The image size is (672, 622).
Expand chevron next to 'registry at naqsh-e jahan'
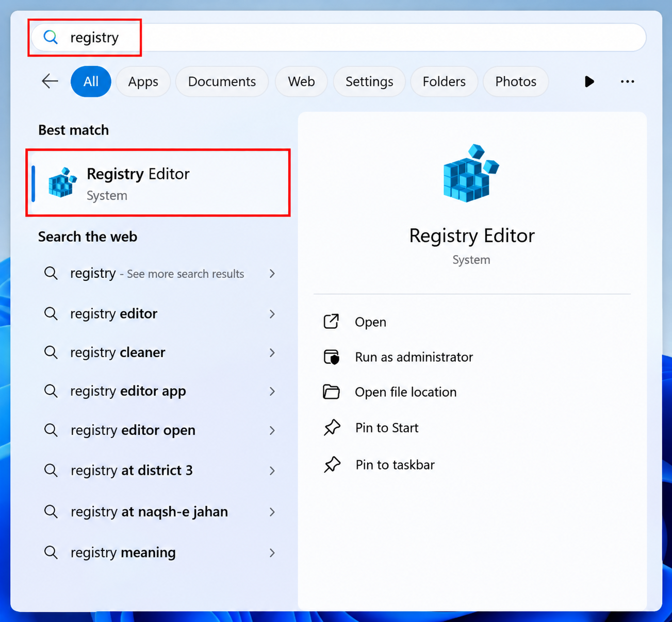272,512
